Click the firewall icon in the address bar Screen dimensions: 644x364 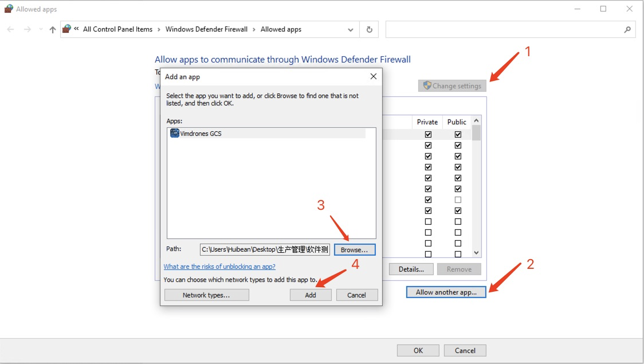pos(66,29)
